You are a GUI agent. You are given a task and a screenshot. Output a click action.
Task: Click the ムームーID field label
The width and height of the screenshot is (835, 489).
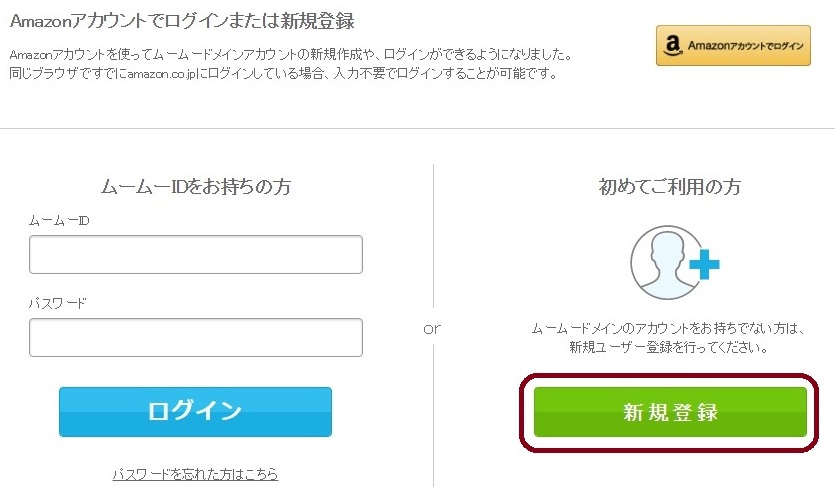click(59, 220)
